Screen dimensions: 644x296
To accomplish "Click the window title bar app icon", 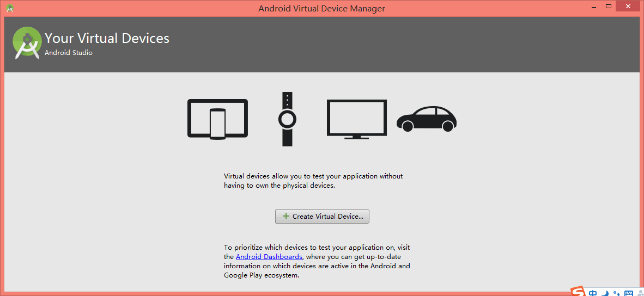I will tap(9, 8).
